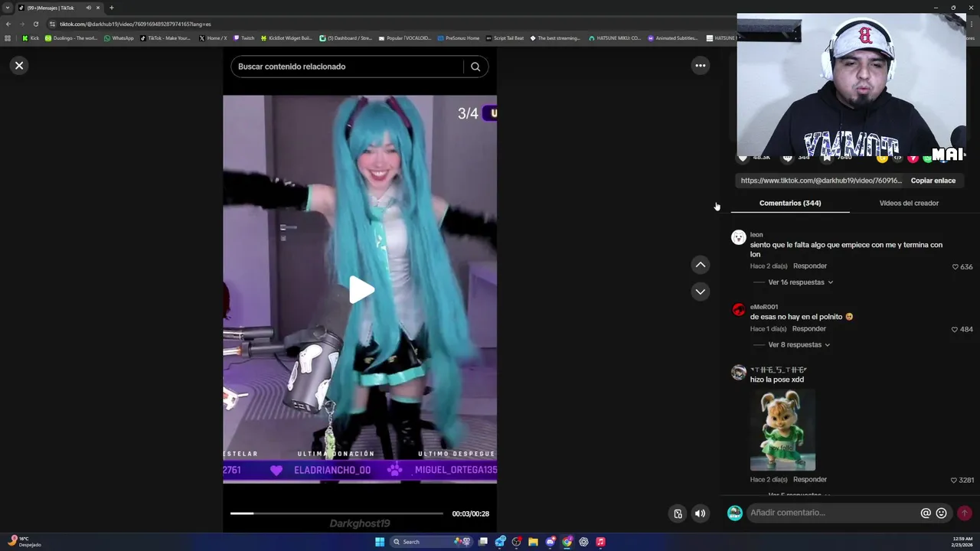Reload the page with browser refresh icon
Image resolution: width=980 pixels, height=551 pixels.
(35, 24)
